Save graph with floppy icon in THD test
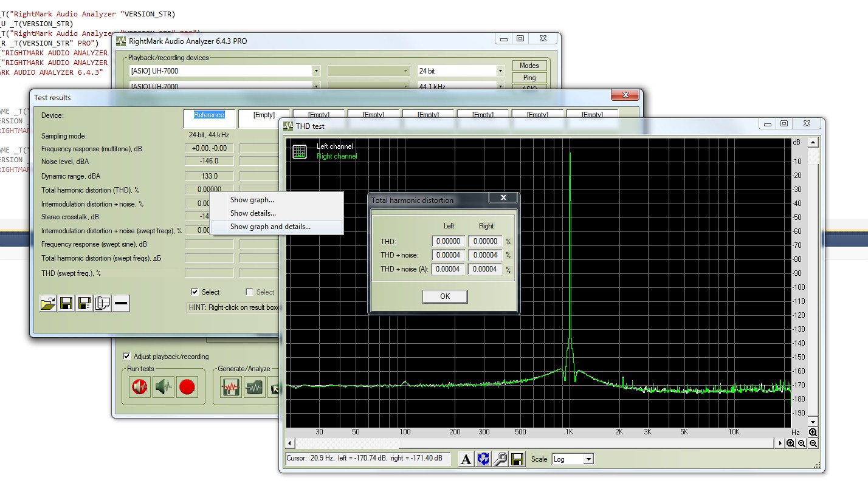868x503 pixels. coord(517,459)
